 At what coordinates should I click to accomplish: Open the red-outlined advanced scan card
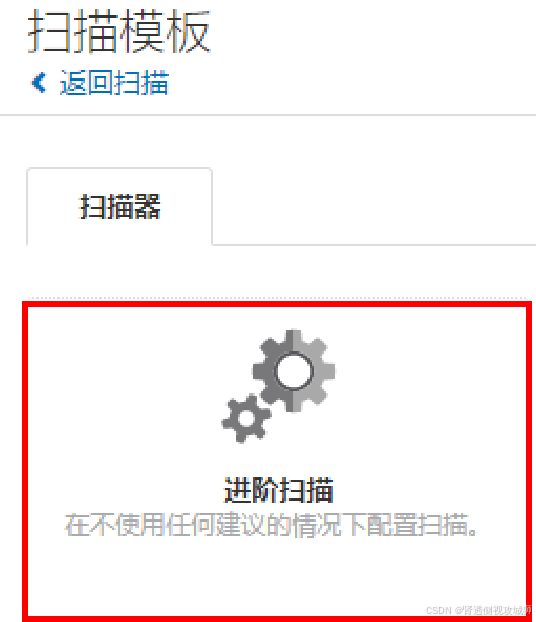click(277, 461)
